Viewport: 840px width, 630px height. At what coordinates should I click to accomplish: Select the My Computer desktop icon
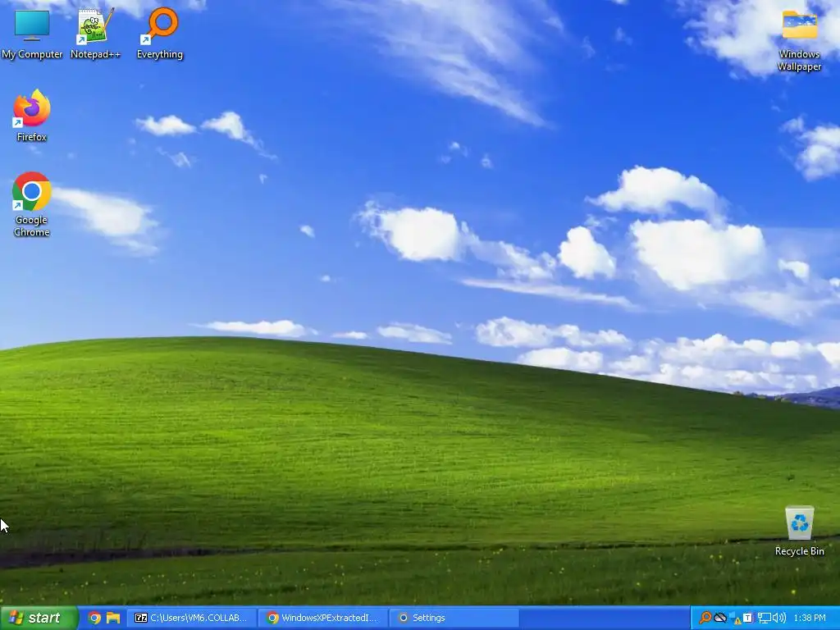32,33
